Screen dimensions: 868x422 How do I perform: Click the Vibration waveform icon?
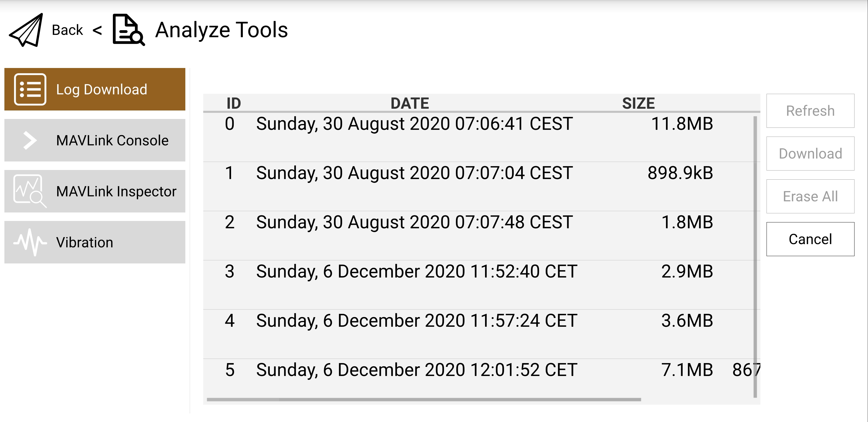tap(30, 242)
